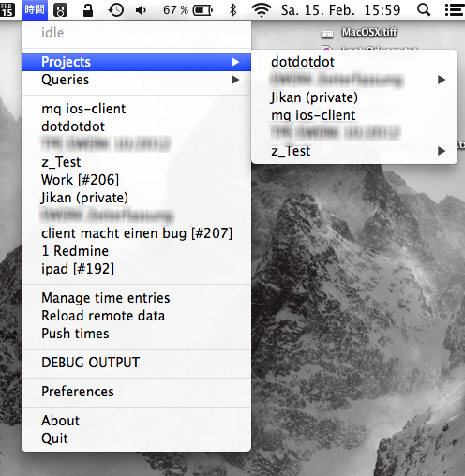
Task: Open the volume speaker icon
Action: [x=142, y=10]
